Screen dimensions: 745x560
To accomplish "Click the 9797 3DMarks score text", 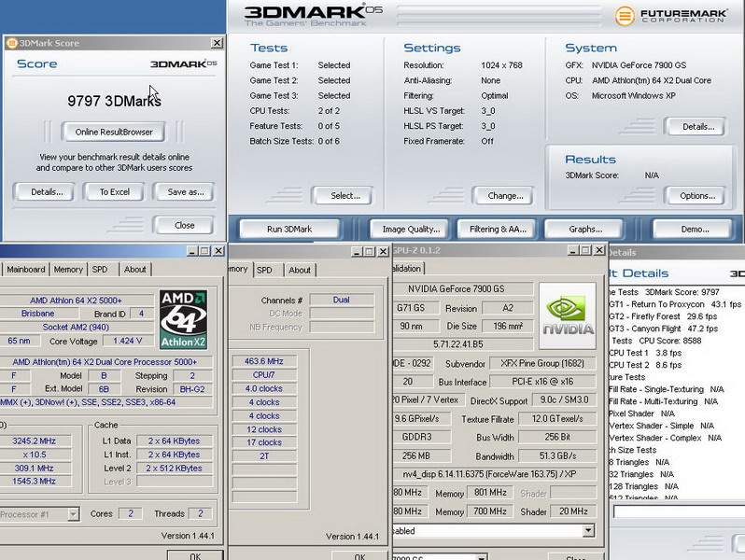I will 114,101.
